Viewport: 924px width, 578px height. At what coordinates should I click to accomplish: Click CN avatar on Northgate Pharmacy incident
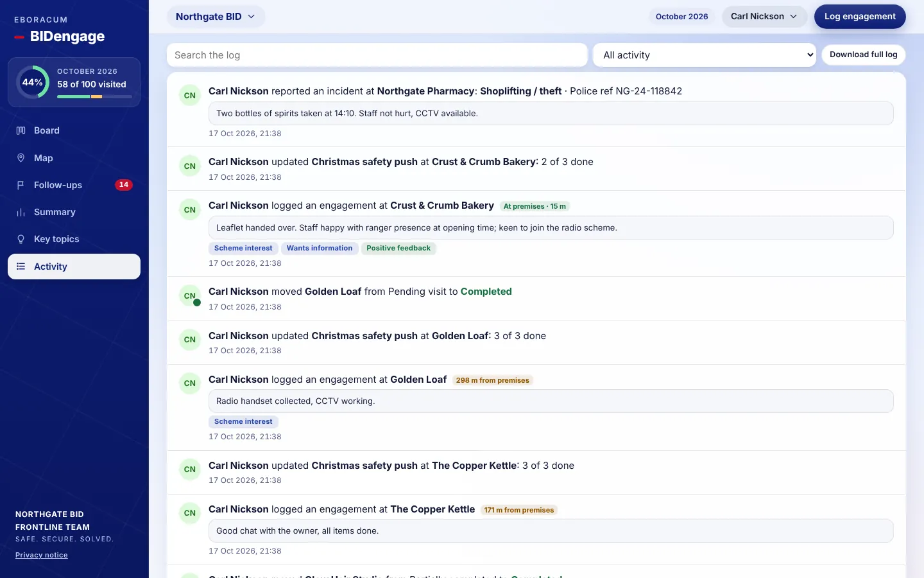pos(190,96)
